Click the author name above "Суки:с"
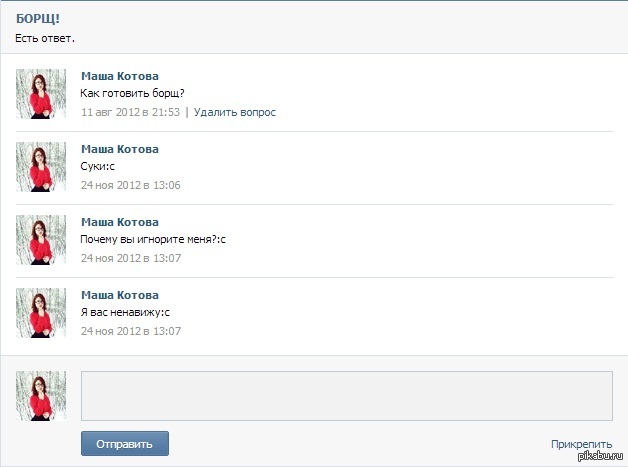 coord(119,149)
